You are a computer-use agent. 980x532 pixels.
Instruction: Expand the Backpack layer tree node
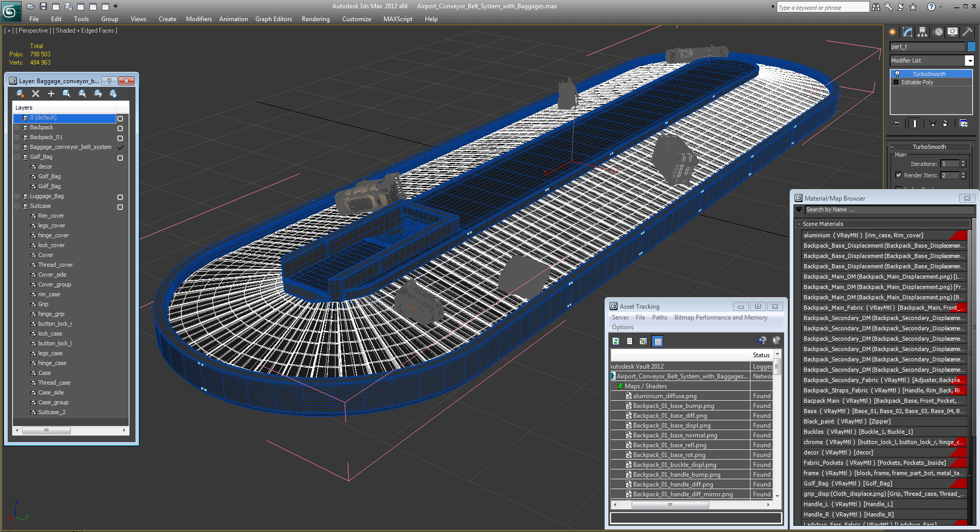pyautogui.click(x=17, y=127)
